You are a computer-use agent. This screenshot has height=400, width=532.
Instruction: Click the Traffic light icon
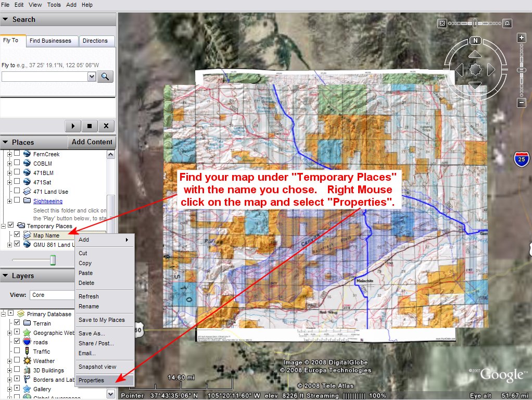pyautogui.click(x=27, y=351)
